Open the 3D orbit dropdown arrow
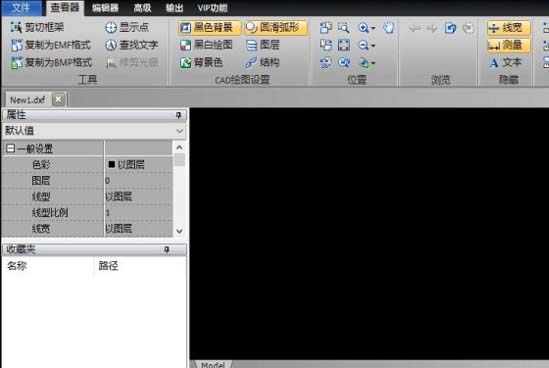This screenshot has height=368, width=549. 373,63
